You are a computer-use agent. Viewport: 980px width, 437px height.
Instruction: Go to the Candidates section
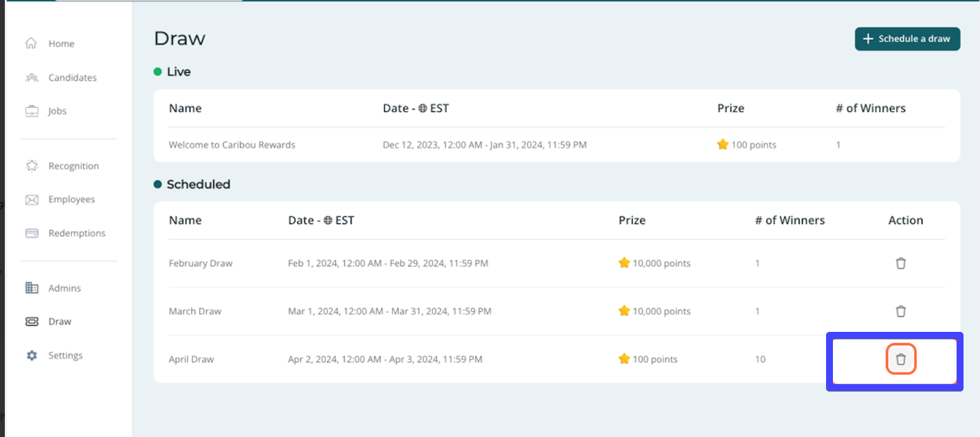tap(72, 78)
